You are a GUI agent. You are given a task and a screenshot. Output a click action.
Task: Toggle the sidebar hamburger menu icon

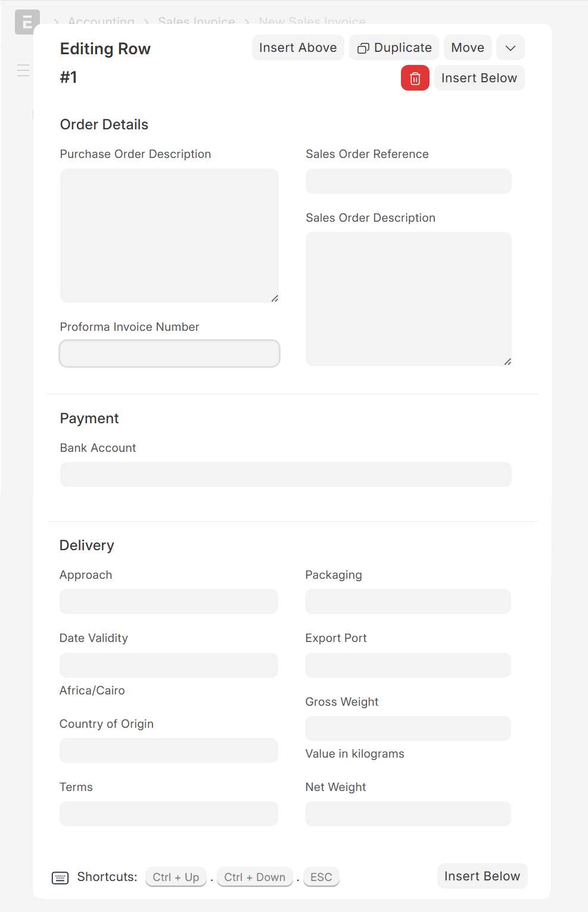tap(23, 70)
